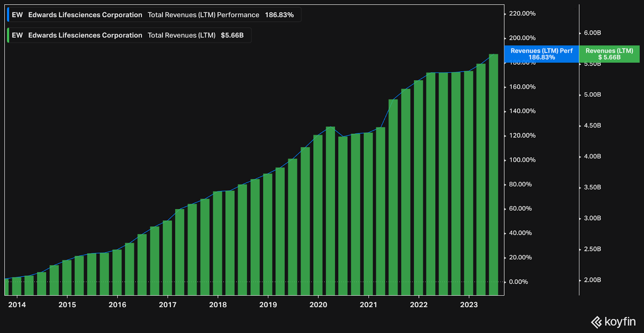Click the green Revenues (LTM) $5.66B tag
The height and width of the screenshot is (333, 644).
pyautogui.click(x=609, y=54)
